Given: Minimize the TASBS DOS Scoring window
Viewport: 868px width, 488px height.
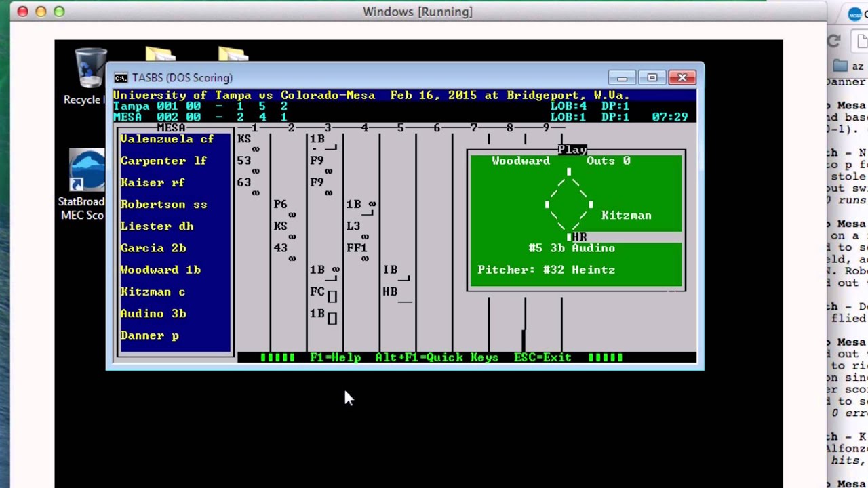Looking at the screenshot, I should [622, 77].
